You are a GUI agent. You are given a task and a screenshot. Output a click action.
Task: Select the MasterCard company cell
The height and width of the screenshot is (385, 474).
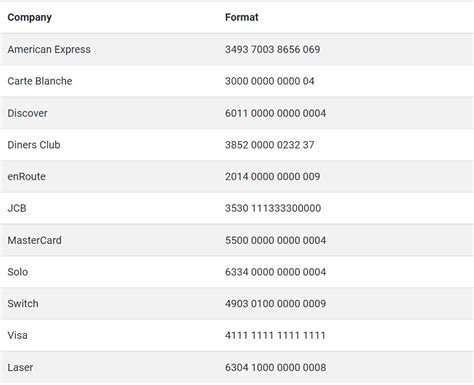click(34, 240)
